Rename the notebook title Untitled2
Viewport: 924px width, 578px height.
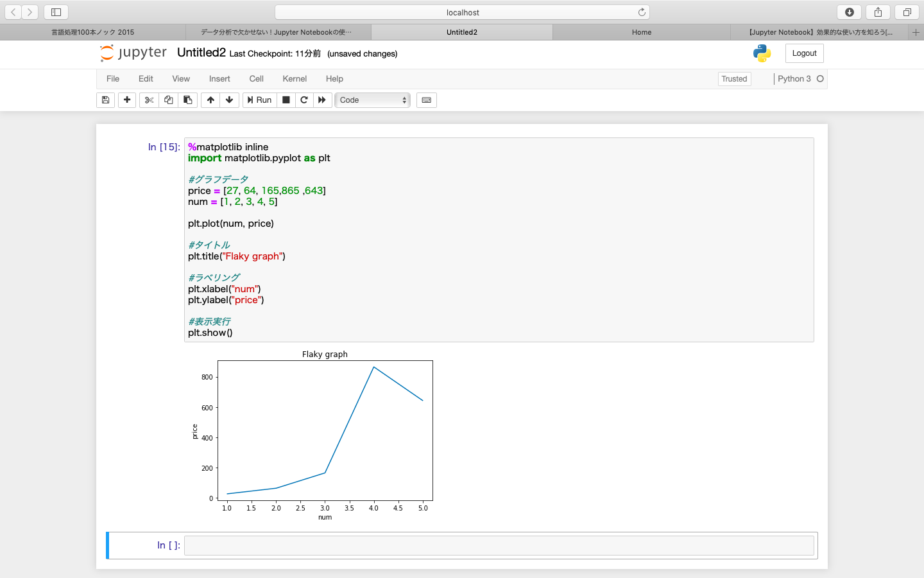(201, 53)
